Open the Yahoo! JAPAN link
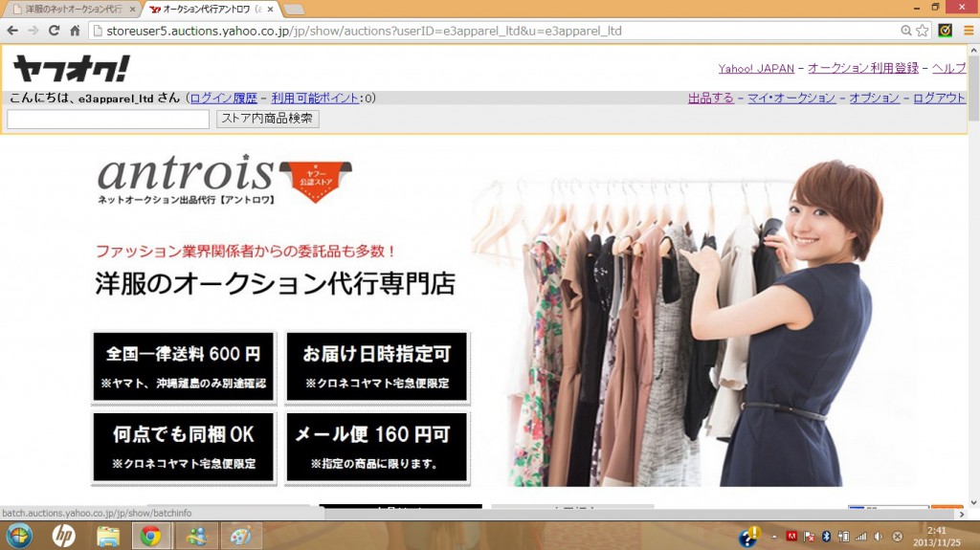Viewport: 980px width, 550px height. pyautogui.click(x=756, y=68)
